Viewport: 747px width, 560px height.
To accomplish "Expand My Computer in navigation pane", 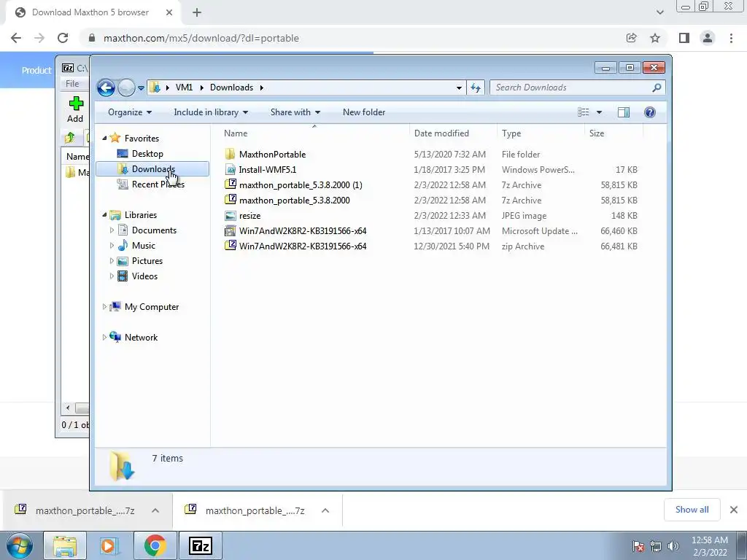I will pos(105,307).
